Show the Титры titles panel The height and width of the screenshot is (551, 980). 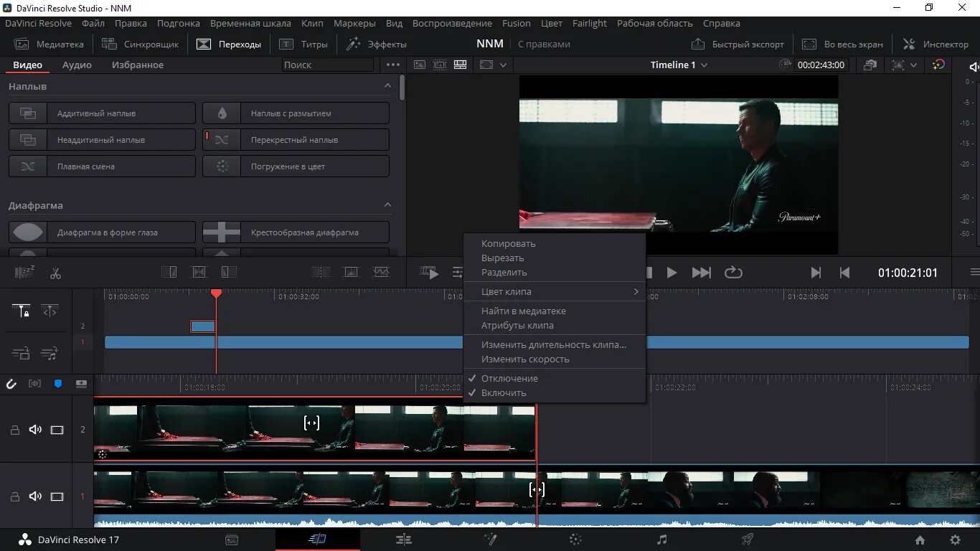click(303, 44)
